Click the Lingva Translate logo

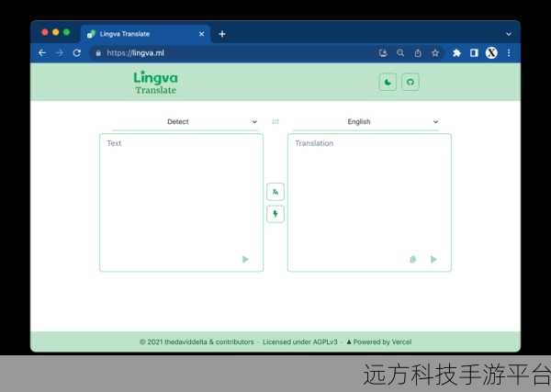pos(156,83)
